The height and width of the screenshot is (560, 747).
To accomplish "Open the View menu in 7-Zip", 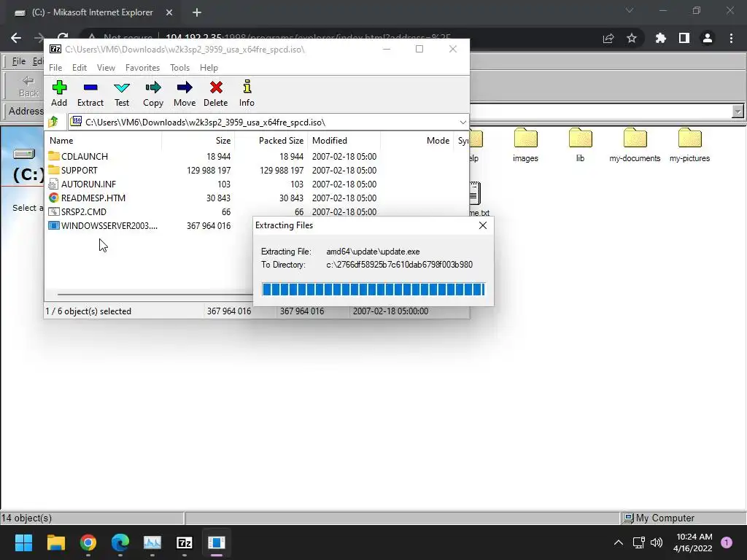I will 106,68.
